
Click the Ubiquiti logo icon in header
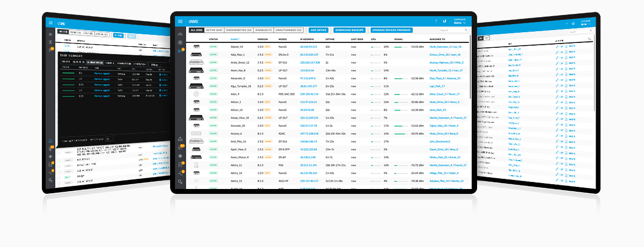[444, 20]
